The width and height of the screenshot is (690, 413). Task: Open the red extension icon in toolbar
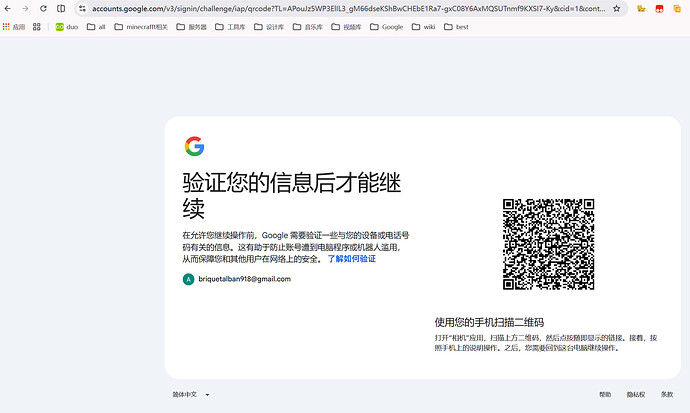pyautogui.click(x=659, y=8)
